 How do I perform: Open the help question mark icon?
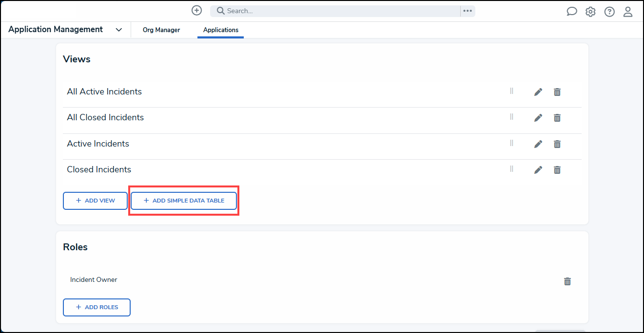[x=609, y=12]
